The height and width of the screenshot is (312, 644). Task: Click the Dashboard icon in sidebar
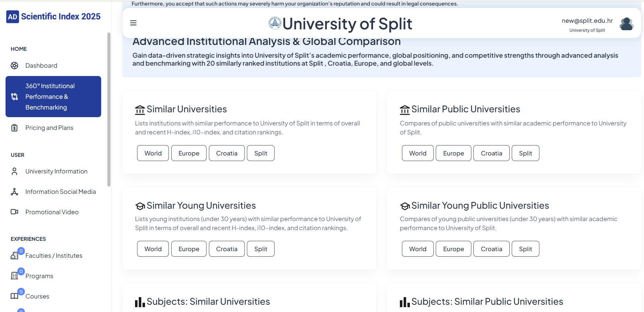[15, 66]
